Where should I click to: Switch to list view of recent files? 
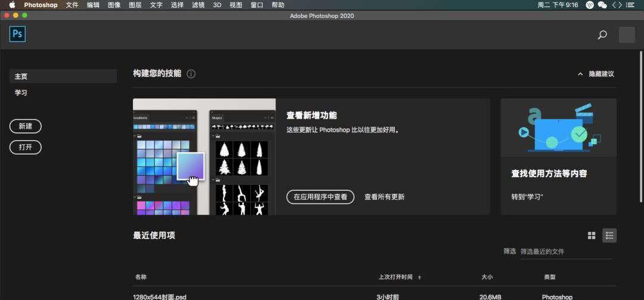click(x=609, y=236)
